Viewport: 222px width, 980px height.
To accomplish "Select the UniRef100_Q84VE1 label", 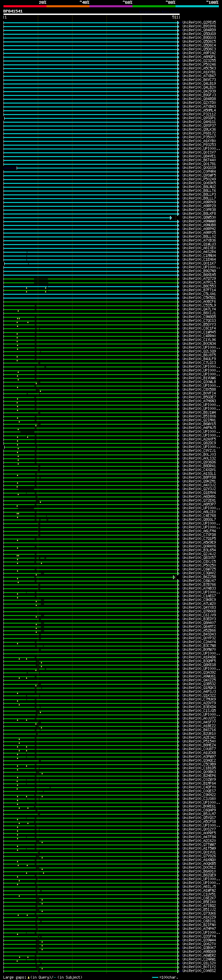I will tap(199, 156).
